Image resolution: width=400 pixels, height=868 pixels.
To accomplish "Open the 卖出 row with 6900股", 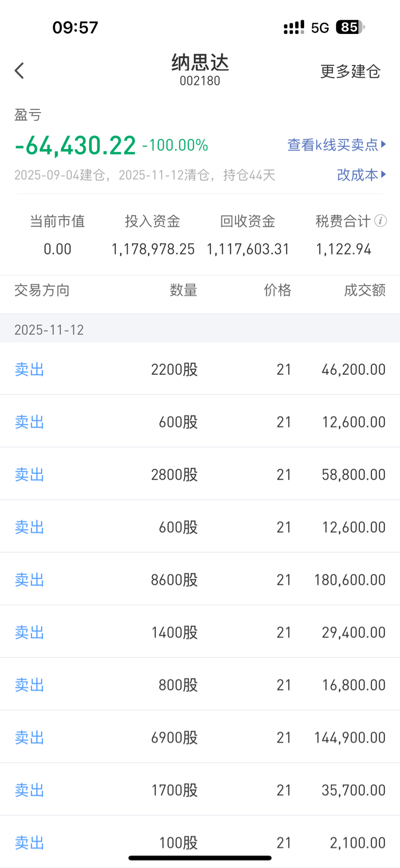I will click(200, 737).
